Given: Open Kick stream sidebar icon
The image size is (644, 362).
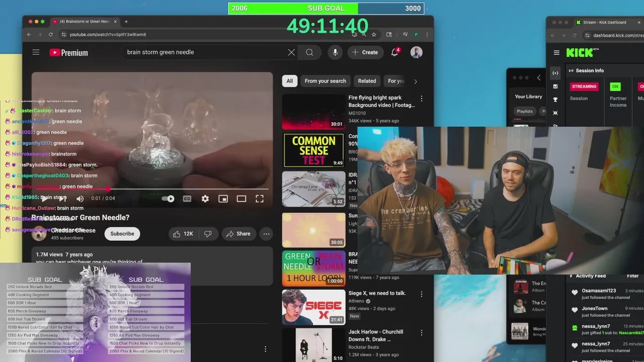Looking at the screenshot, I should pos(555,73).
